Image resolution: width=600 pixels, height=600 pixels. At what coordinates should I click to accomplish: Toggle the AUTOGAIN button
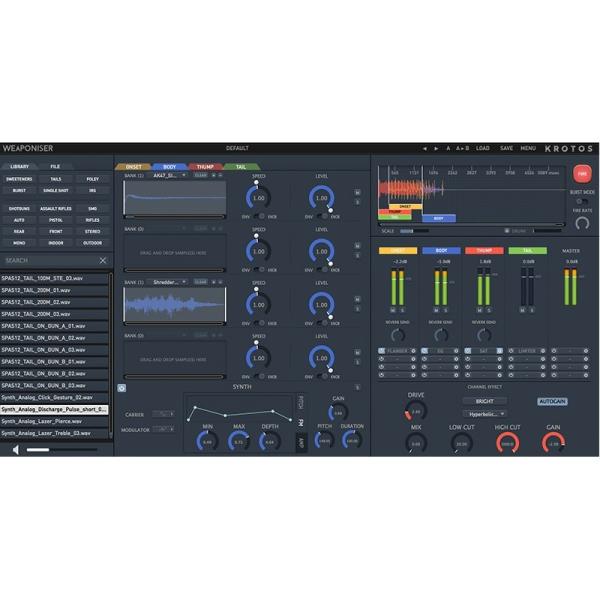click(x=551, y=401)
